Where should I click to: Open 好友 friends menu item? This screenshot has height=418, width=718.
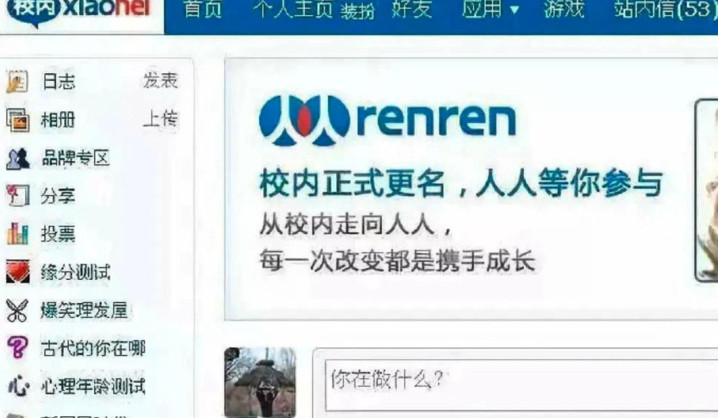411,9
